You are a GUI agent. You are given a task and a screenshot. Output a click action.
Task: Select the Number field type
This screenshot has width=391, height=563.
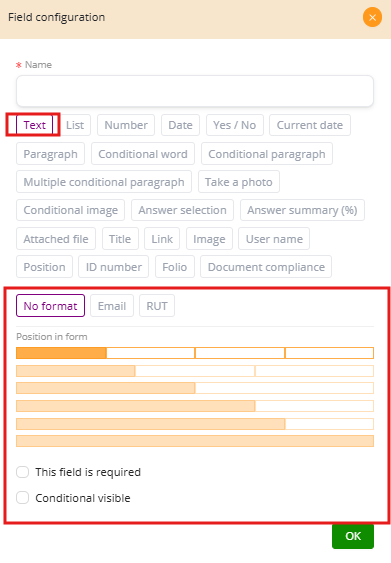(126, 125)
